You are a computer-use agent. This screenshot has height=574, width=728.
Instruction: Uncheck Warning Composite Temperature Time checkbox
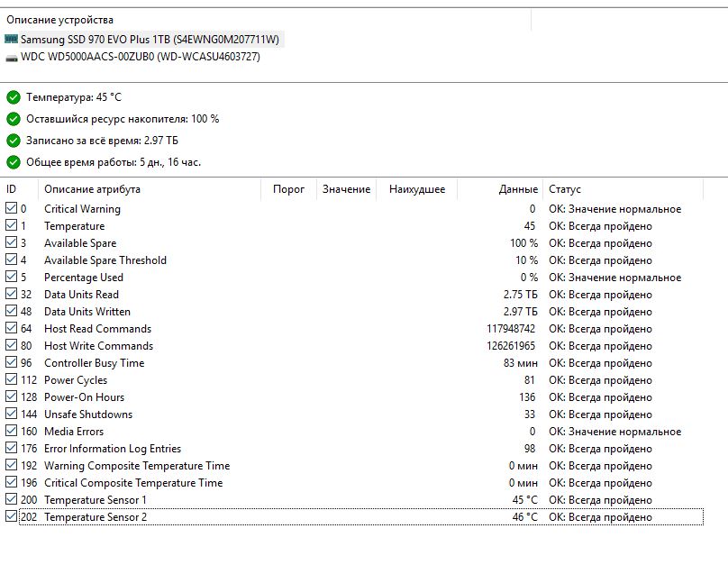click(11, 465)
